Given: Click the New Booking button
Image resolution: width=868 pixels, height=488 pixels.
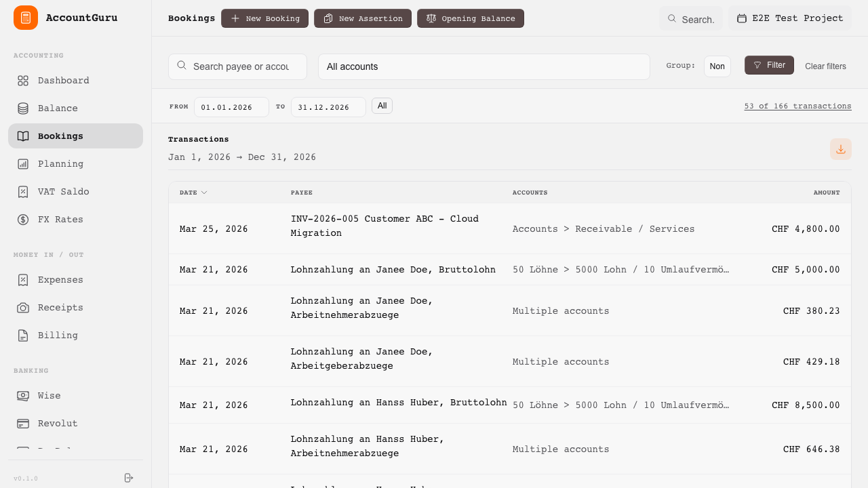Looking at the screenshot, I should 264,18.
